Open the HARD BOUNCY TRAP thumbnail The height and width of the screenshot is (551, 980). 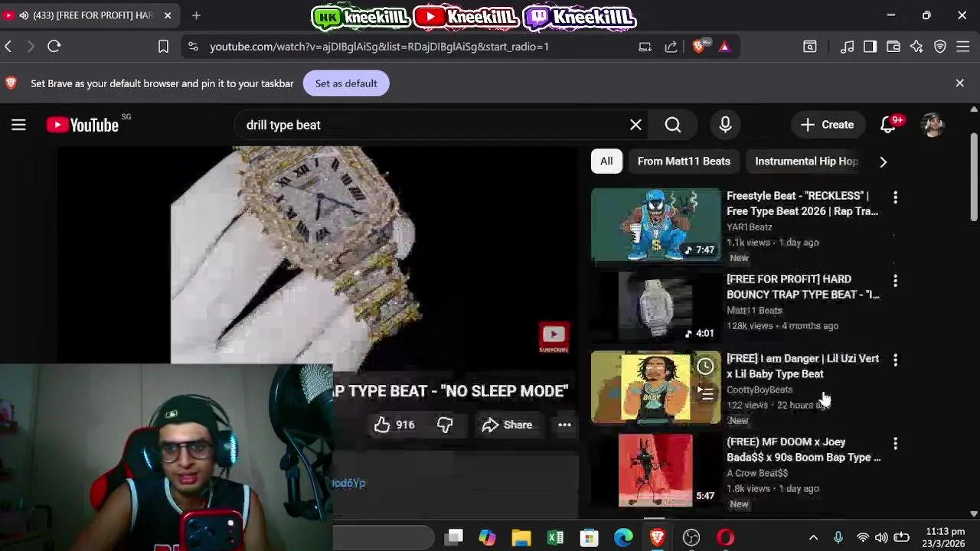click(x=656, y=306)
